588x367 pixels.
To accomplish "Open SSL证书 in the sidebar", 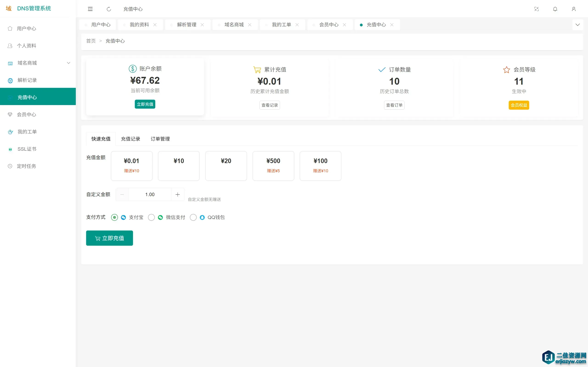I will click(27, 149).
